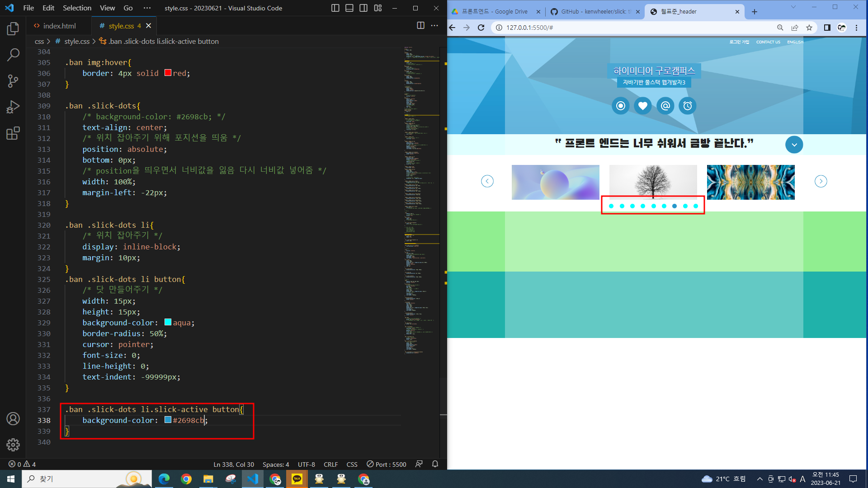Toggle Secondary Side Bar layout button
The image size is (868, 488).
pos(363,8)
